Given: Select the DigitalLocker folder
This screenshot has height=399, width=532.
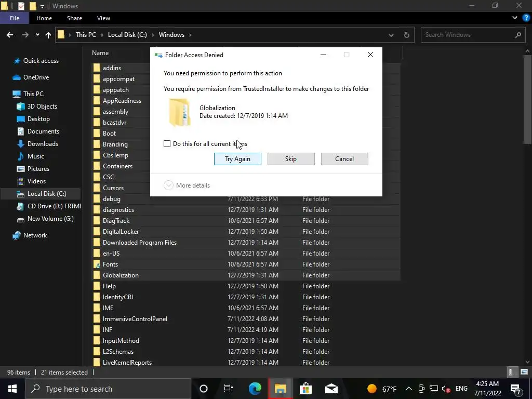Looking at the screenshot, I should tap(246, 232).
